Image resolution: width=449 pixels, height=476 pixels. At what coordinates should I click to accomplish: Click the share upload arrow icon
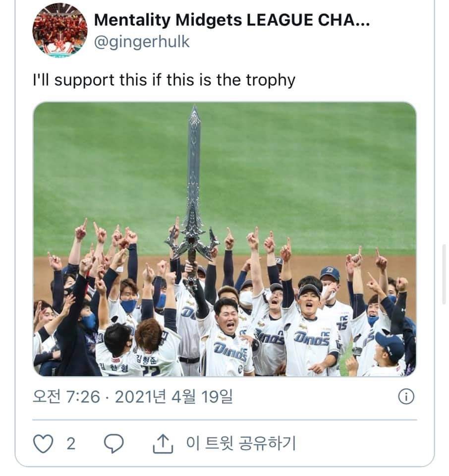coord(161,443)
